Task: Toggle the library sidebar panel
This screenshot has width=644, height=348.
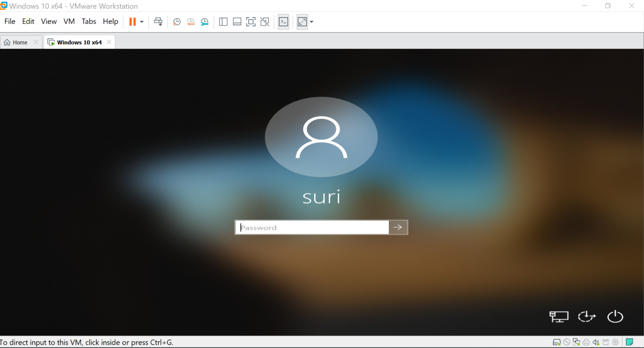Action: click(x=223, y=22)
